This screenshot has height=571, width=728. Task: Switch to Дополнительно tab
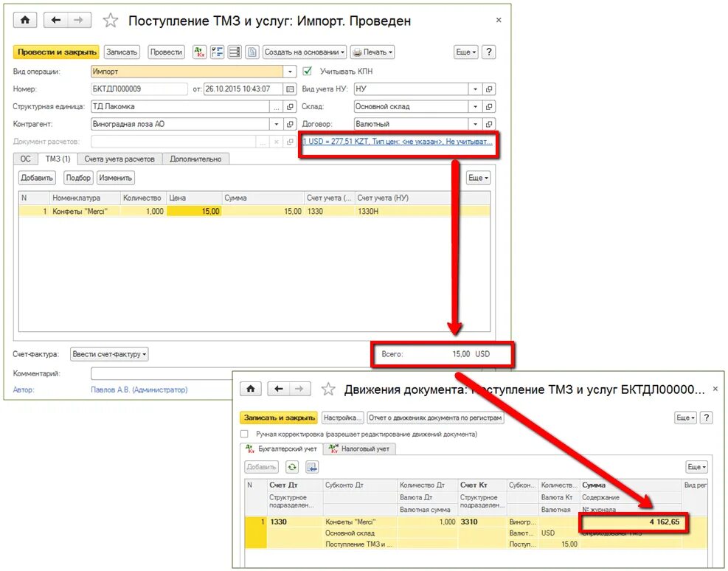click(x=195, y=159)
